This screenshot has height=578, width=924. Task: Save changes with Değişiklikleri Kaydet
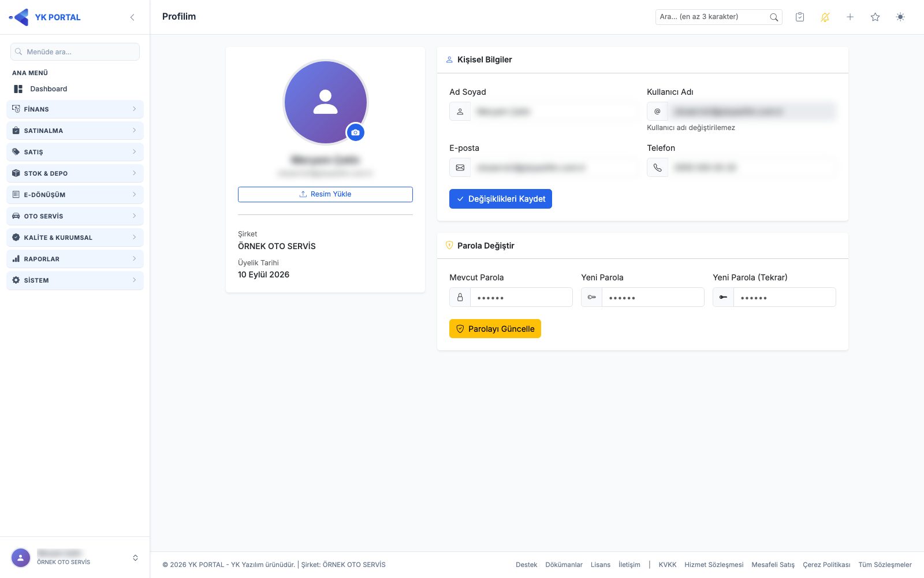click(x=501, y=199)
